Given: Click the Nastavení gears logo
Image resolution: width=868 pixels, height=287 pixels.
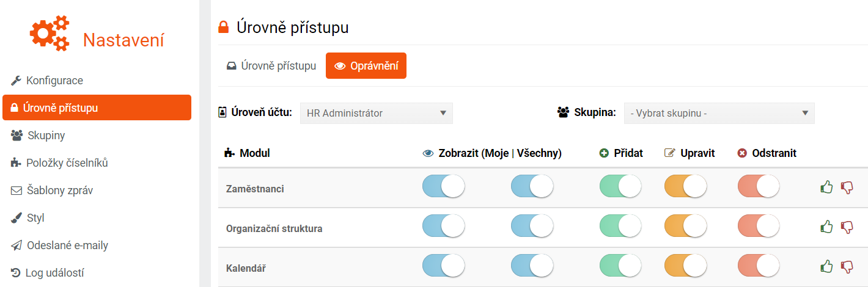Looking at the screenshot, I should 50,34.
